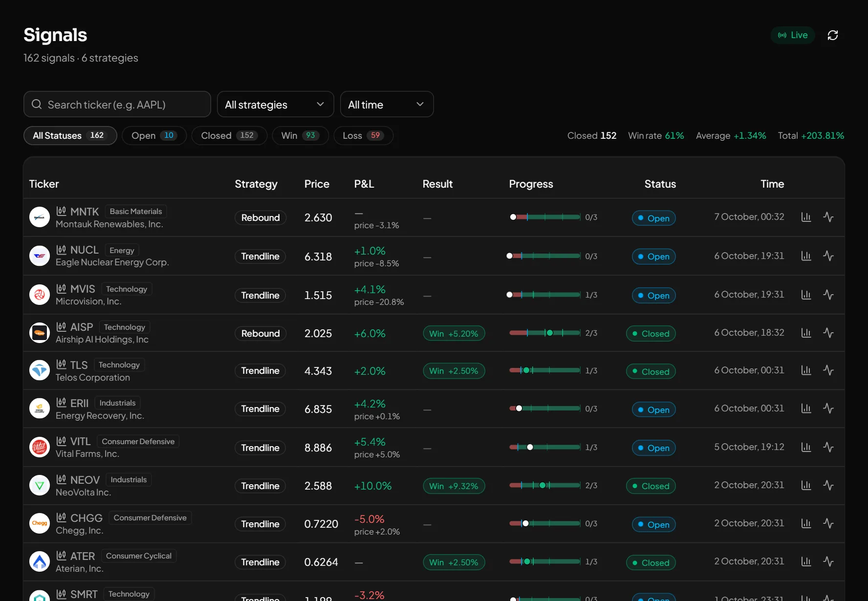Expand the All time dropdown
868x601 pixels.
[387, 104]
